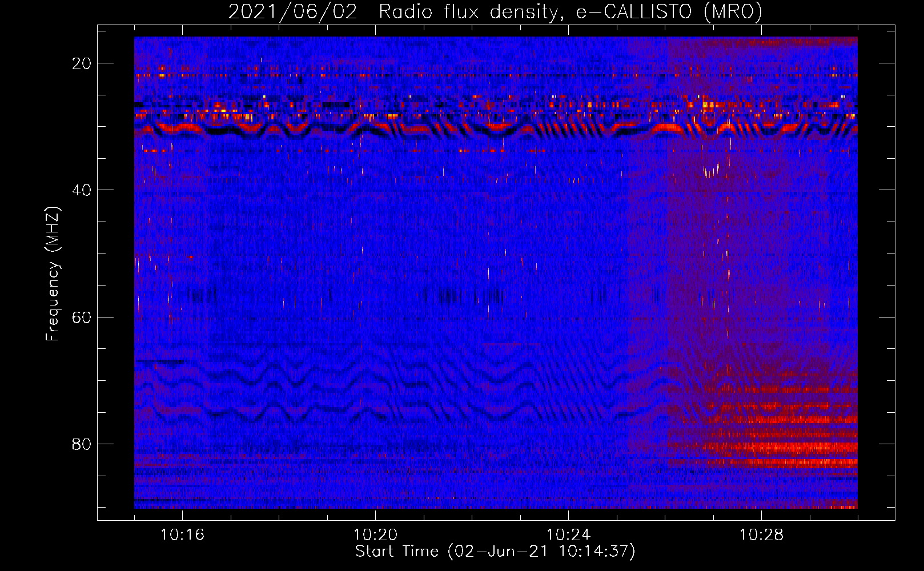This screenshot has width=924, height=571.
Task: Click the 80 MHz frequency tick label
Action: point(82,444)
